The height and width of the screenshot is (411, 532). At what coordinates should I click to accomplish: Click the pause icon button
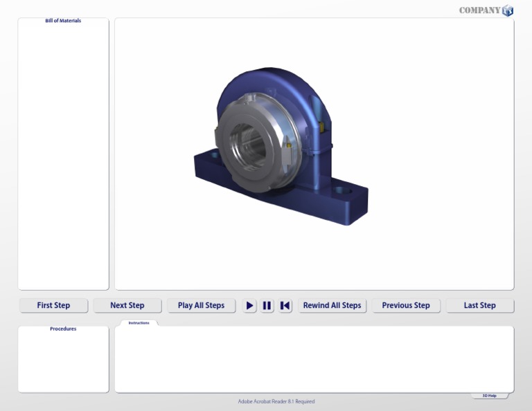(267, 306)
